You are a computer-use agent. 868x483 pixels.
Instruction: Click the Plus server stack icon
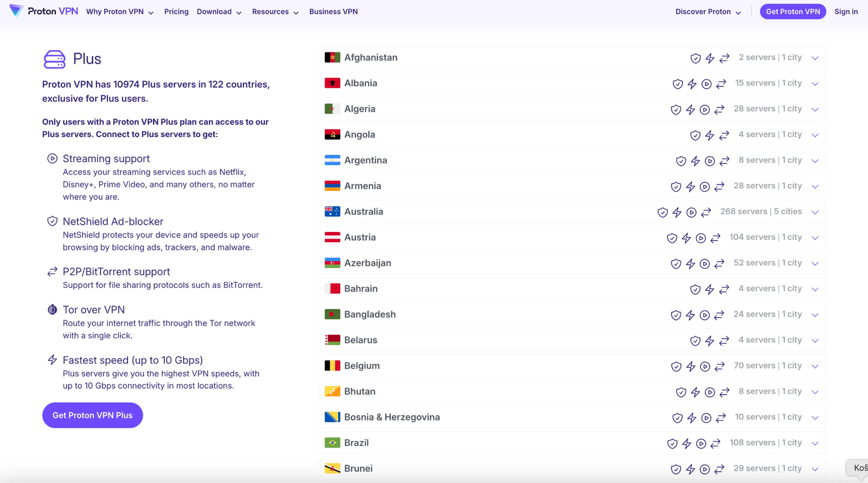pyautogui.click(x=54, y=59)
